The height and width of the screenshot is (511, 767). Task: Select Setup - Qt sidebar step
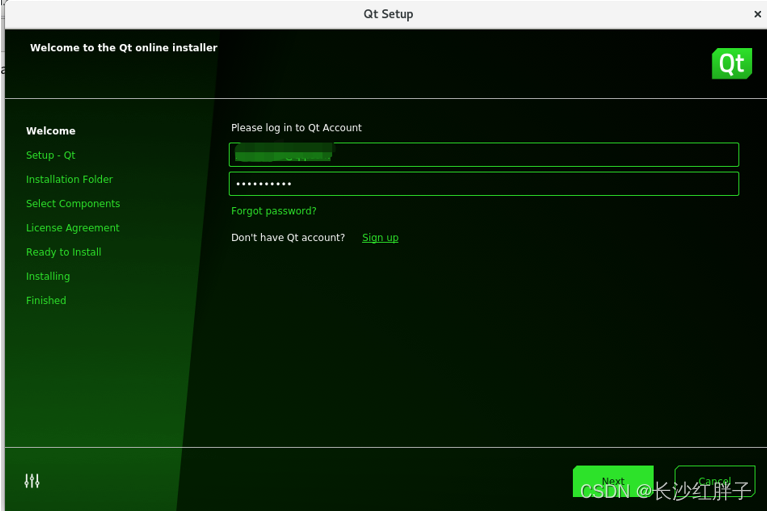tap(50, 155)
